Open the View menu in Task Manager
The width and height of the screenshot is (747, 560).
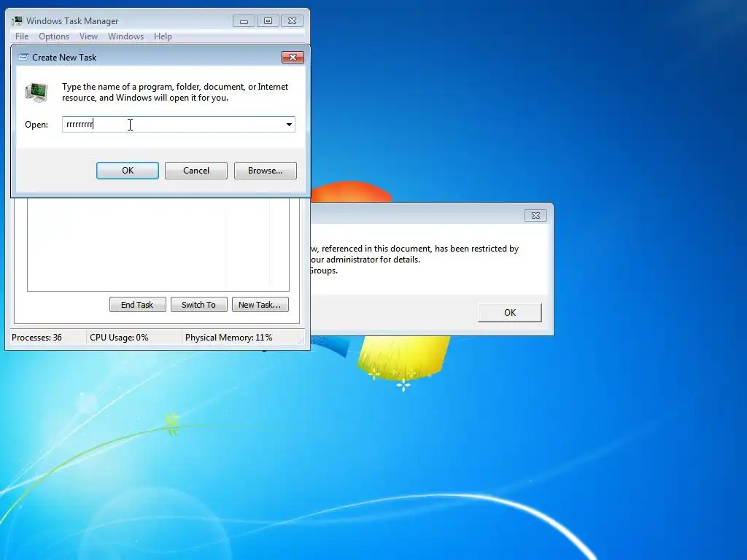88,36
